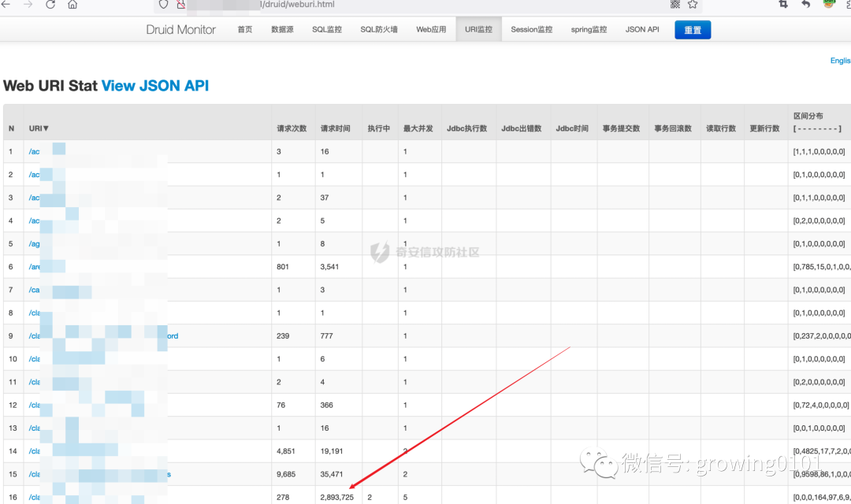The height and width of the screenshot is (504, 851).
Task: Click the shield icon in address bar
Action: tap(163, 5)
